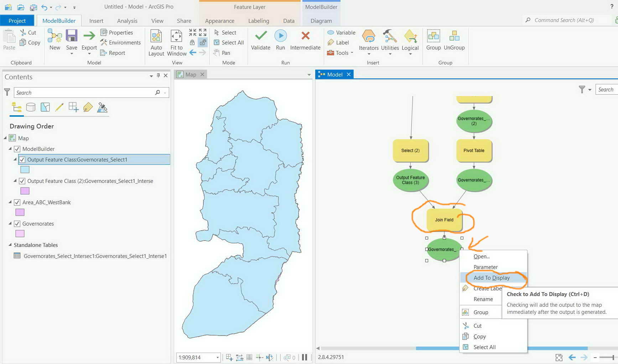
Task: Choose Rename in the context menu
Action: 483,299
